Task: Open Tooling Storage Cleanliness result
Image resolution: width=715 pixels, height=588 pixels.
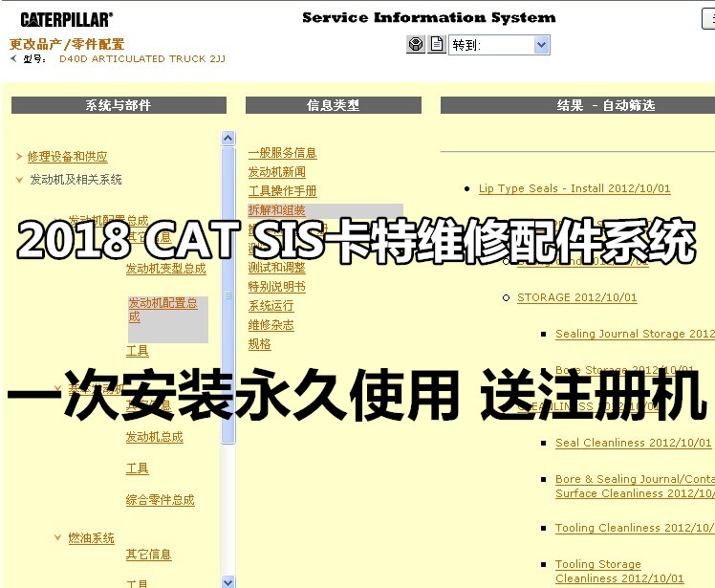Action: tap(619, 571)
